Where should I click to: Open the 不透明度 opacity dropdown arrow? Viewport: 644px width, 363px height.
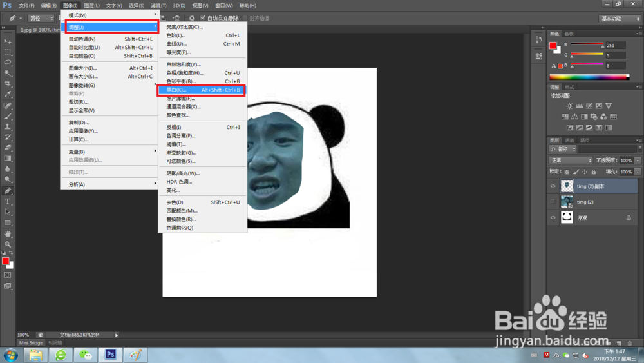click(x=638, y=161)
